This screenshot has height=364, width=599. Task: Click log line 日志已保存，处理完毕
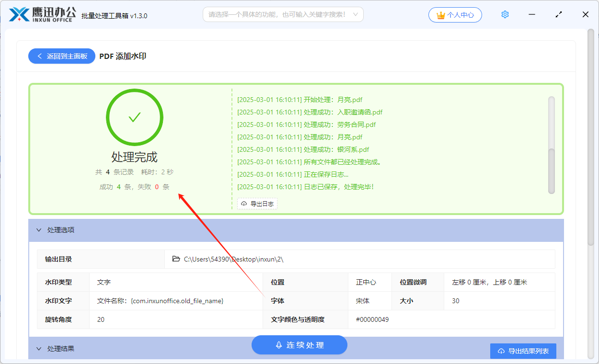coord(306,187)
